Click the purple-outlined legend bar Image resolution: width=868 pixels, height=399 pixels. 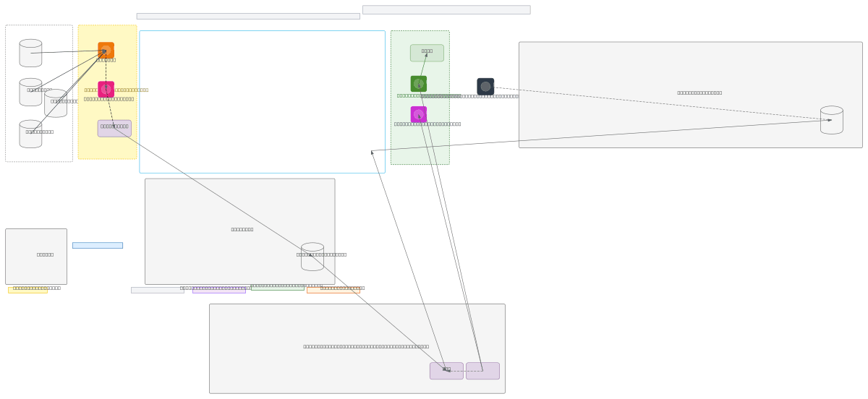218,290
